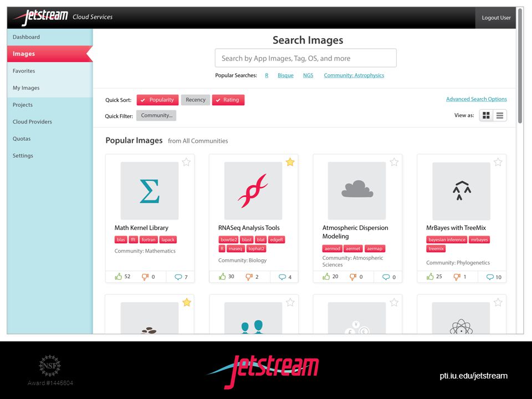The image size is (532, 399).
Task: Open Advanced Search Options link
Action: pyautogui.click(x=477, y=99)
